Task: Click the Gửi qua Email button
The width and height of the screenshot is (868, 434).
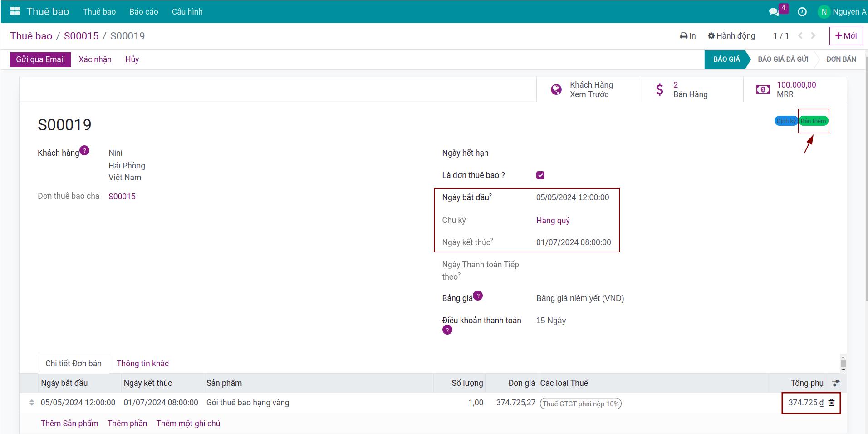Action: pos(40,59)
